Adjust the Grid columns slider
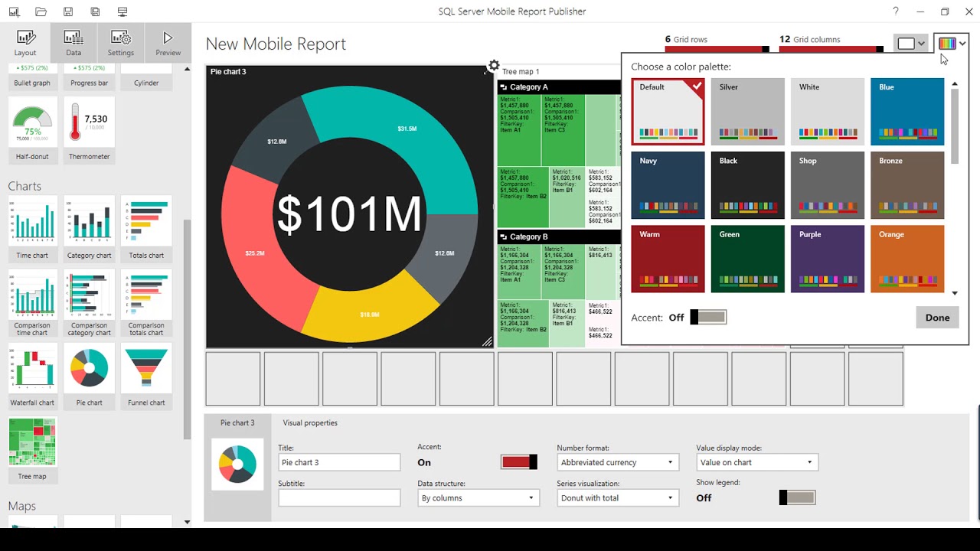 click(831, 50)
